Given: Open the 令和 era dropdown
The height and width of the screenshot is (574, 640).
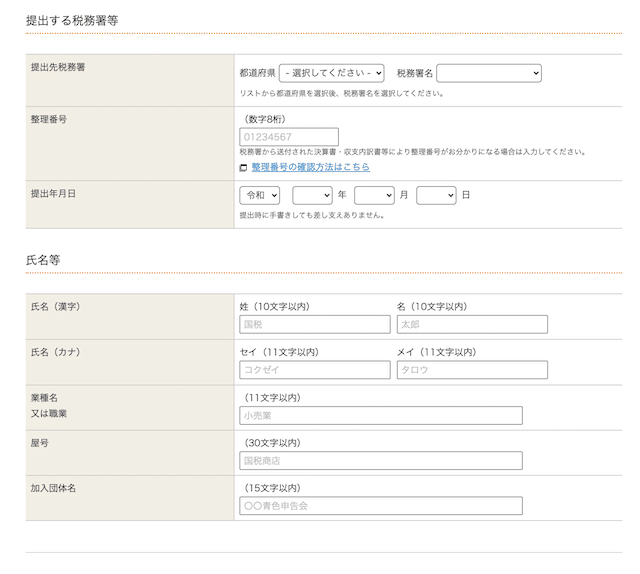Looking at the screenshot, I should pos(259,195).
